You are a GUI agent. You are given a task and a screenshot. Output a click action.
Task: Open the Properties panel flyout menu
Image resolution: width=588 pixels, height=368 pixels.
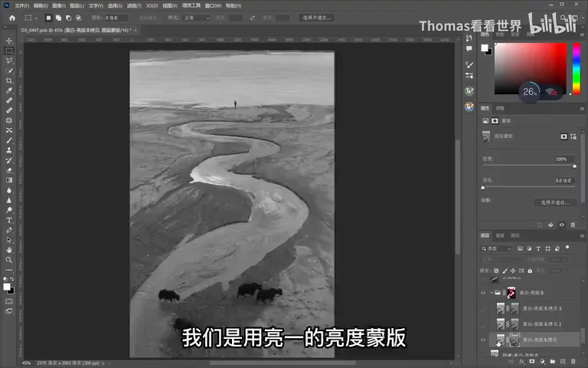(x=582, y=109)
